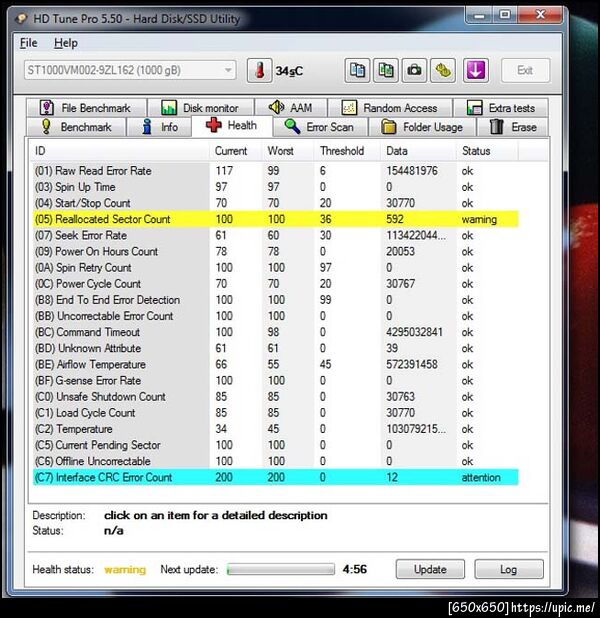This screenshot has width=600, height=618.
Task: Select the (09) Power On Hours Count row
Action: (275, 251)
